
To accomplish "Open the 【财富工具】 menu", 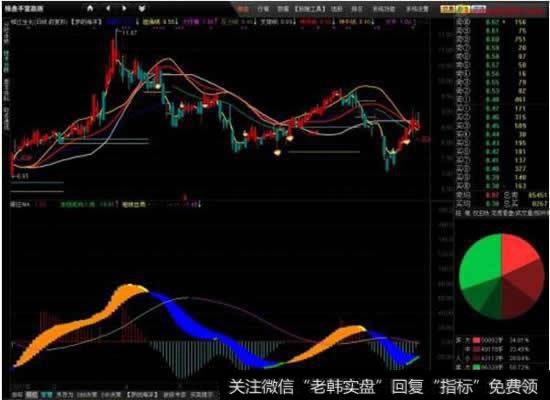I will tap(310, 9).
